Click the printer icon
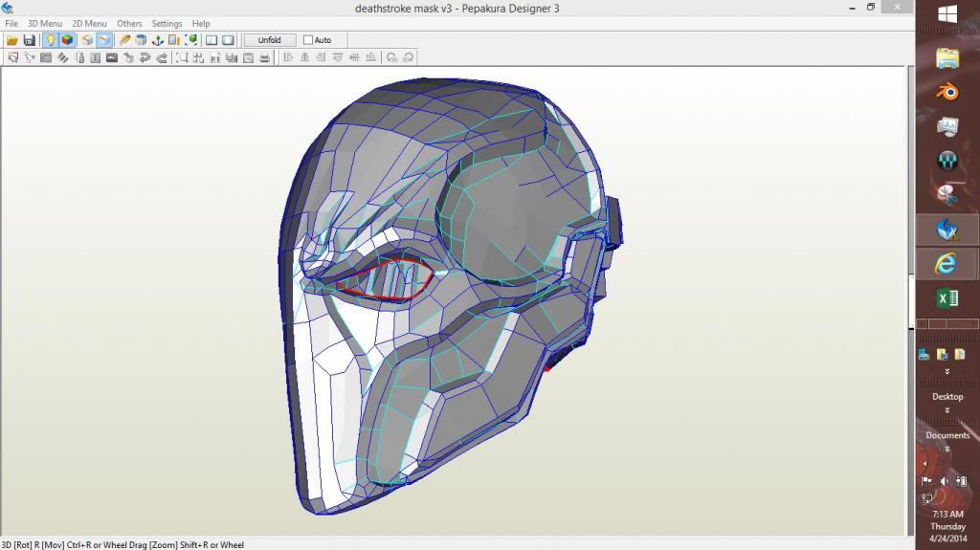 (265, 57)
